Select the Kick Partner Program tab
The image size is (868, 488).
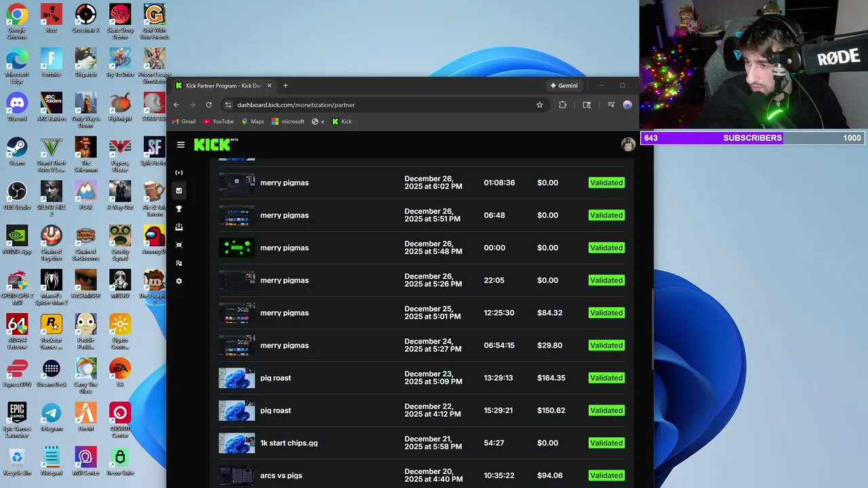tap(223, 85)
